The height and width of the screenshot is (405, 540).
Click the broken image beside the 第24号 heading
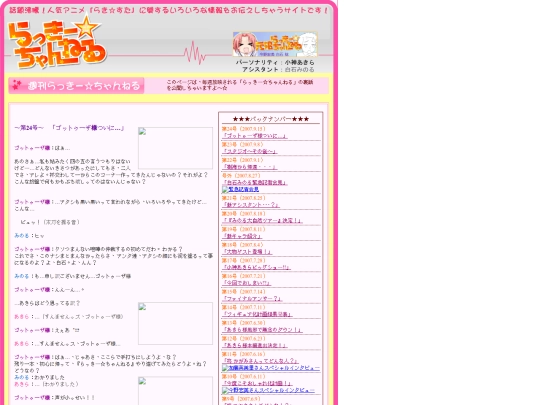tap(175, 148)
